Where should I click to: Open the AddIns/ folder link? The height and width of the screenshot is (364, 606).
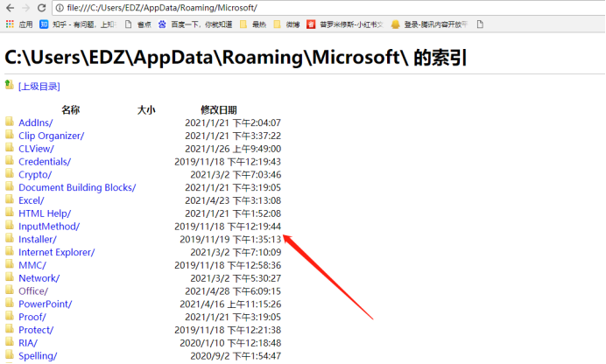tap(36, 122)
